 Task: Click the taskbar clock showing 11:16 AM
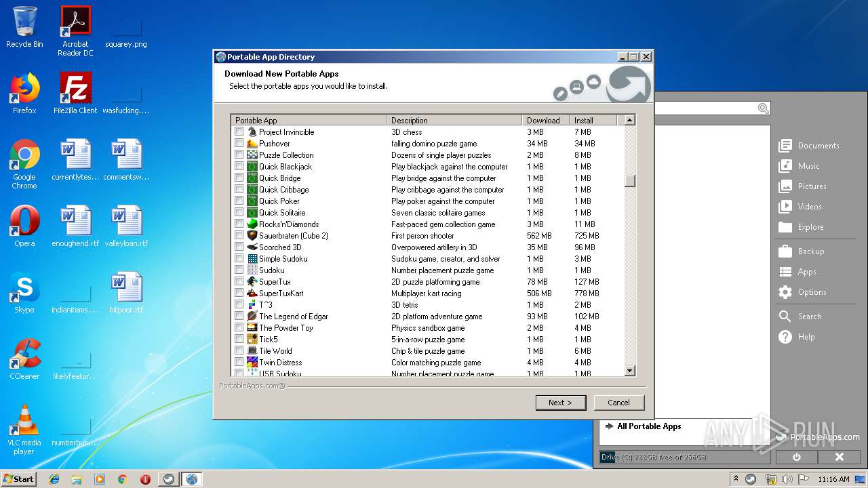coord(833,479)
